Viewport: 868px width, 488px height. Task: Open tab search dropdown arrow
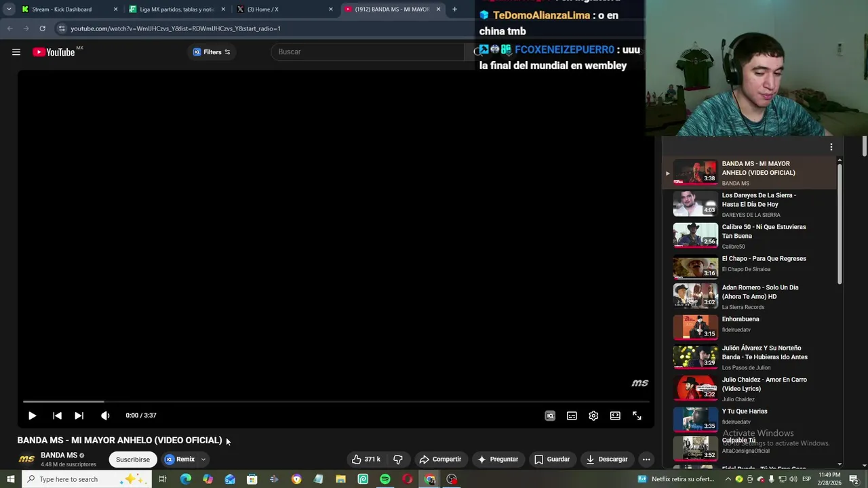(x=9, y=9)
